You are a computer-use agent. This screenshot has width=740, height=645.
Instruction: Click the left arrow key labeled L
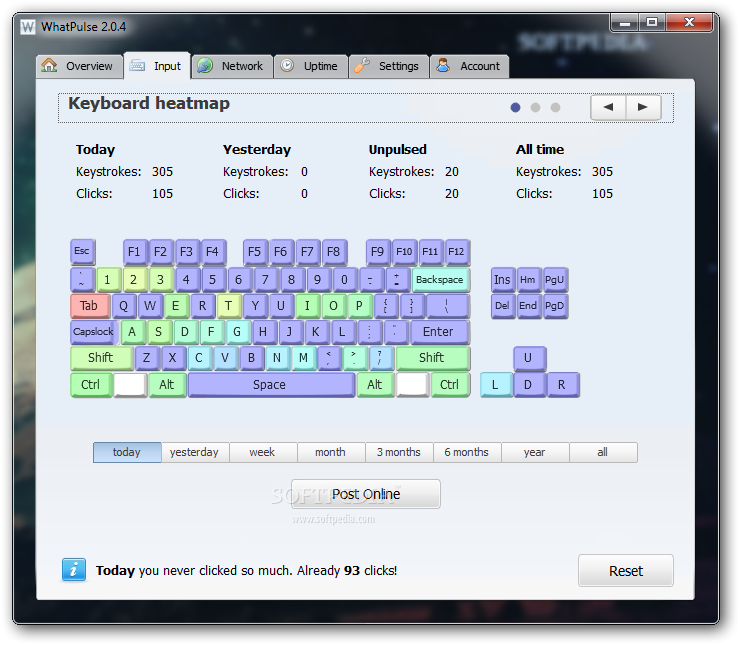[x=496, y=385]
